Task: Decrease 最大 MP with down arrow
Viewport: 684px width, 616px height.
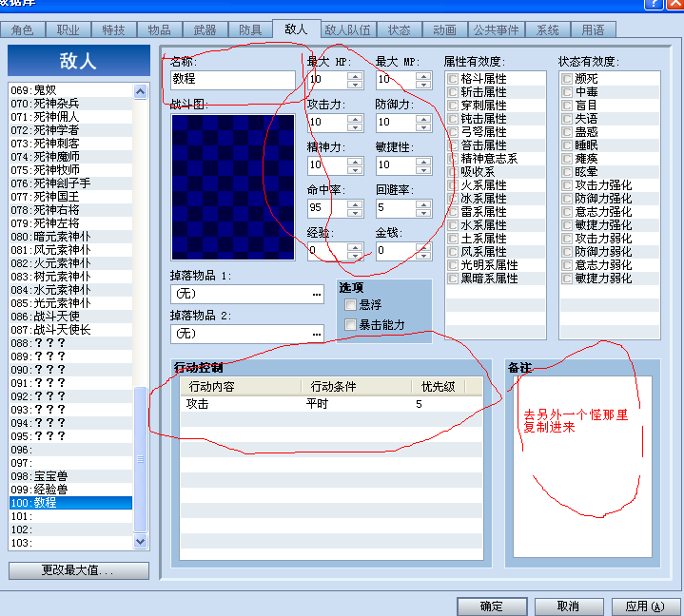Action: (x=423, y=85)
